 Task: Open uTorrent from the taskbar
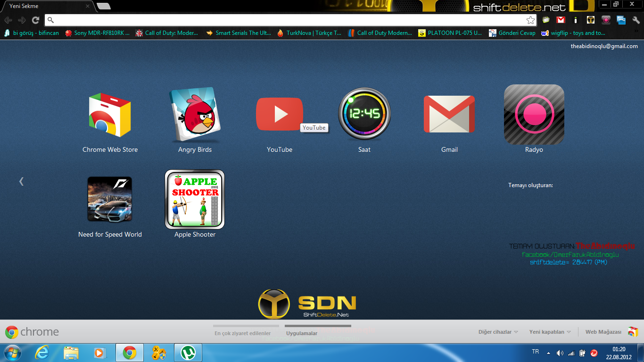(188, 353)
